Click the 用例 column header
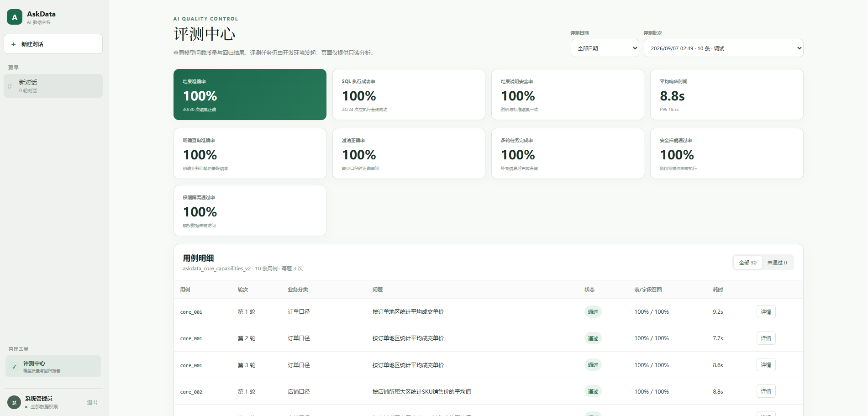868x416 pixels. pos(185,290)
